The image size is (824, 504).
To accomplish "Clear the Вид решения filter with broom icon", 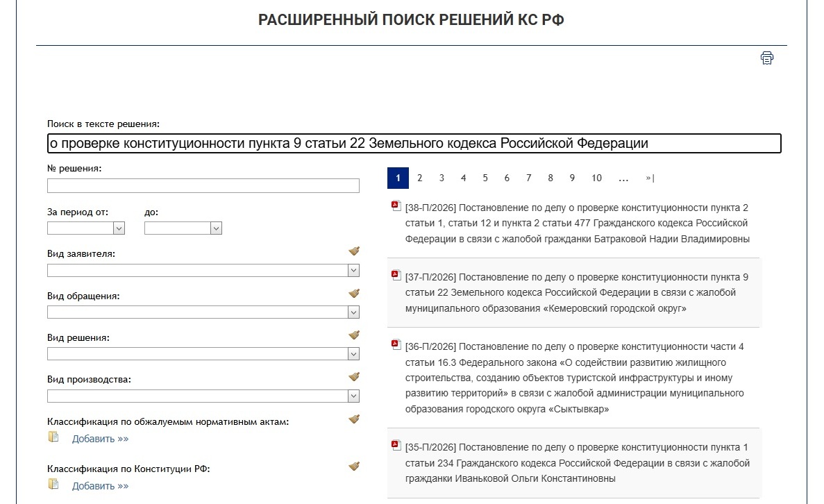I will click(x=354, y=335).
